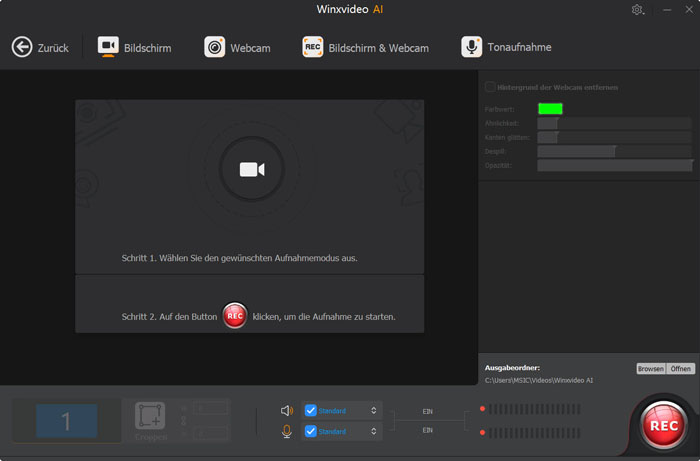
Task: Open the Tonaufnahme audio recording mode
Action: point(506,47)
